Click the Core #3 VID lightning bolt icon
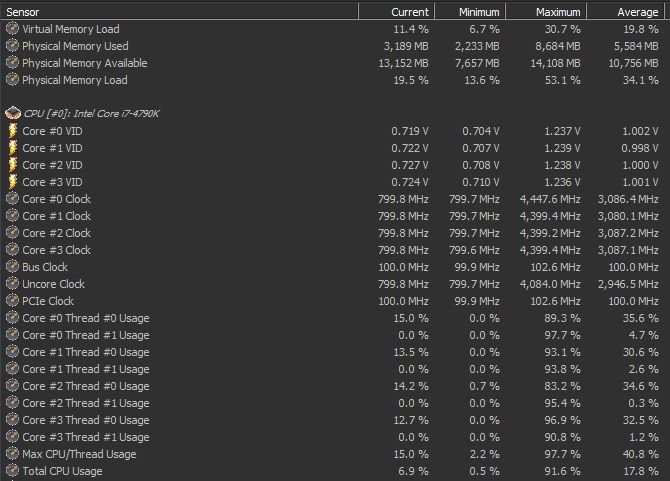This screenshot has width=670, height=481. (x=12, y=182)
